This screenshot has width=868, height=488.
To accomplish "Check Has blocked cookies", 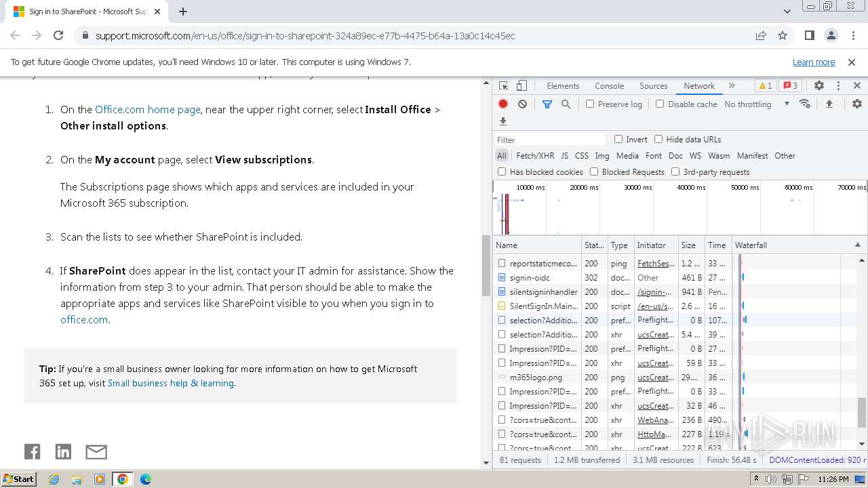I will point(502,171).
